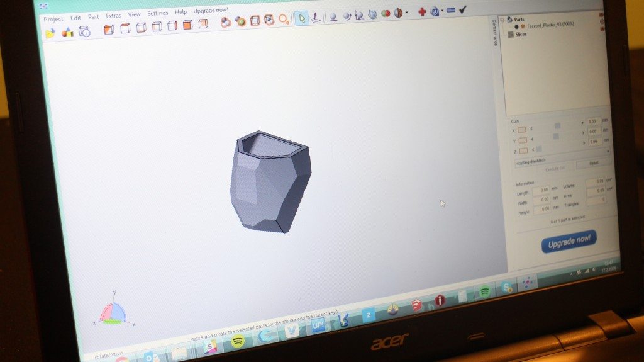
Task: Select the third view cube icon
Action: [141, 28]
